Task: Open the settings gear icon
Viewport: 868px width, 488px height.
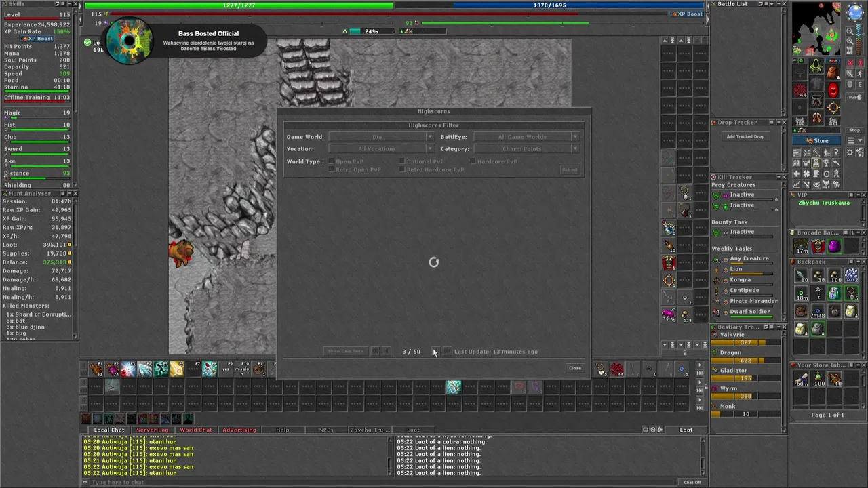Action: [x=850, y=152]
